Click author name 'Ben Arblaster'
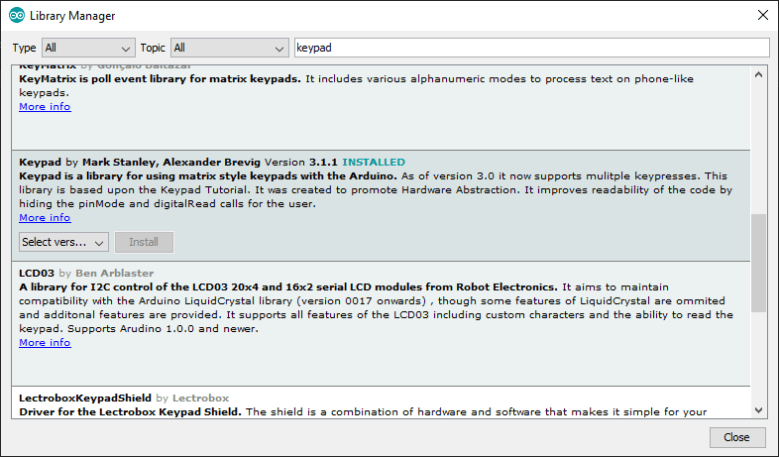779x457 pixels. click(x=114, y=273)
